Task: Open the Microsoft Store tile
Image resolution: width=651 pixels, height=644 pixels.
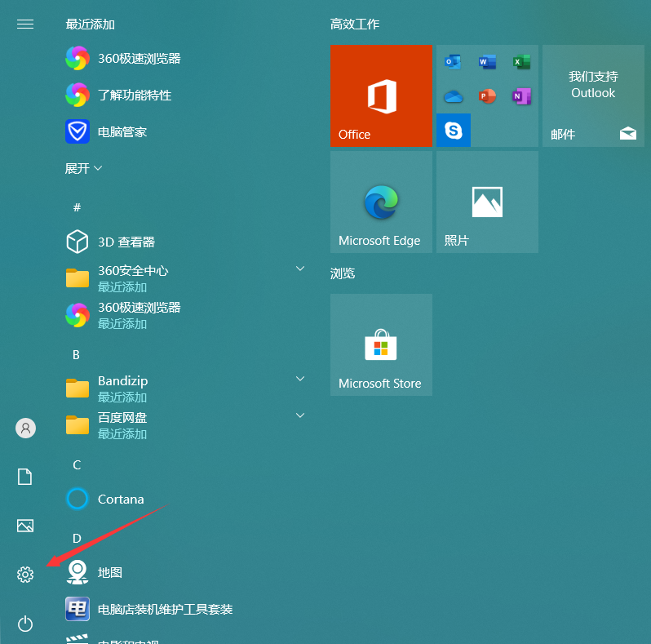Action: (x=381, y=344)
